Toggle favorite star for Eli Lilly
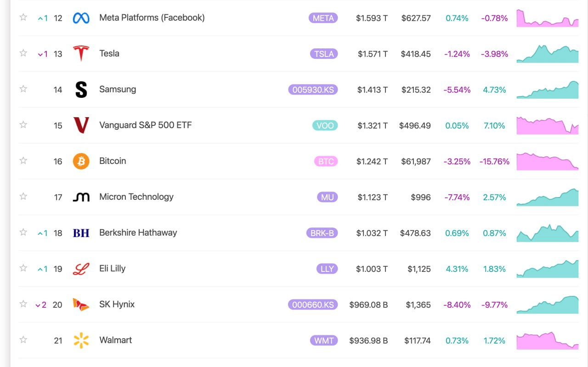 23,268
